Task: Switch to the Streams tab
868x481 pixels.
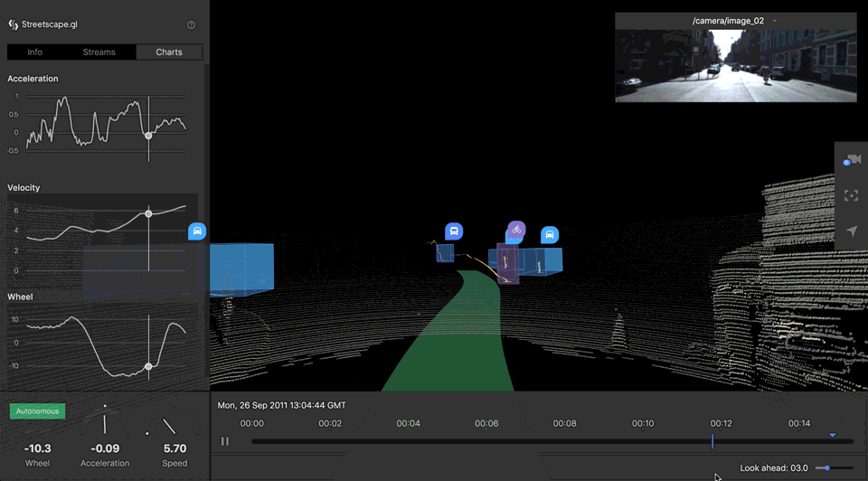Action: [99, 52]
